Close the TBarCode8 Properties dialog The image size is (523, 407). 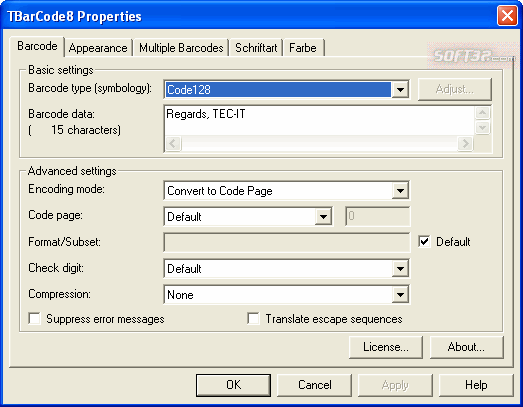coord(507,16)
